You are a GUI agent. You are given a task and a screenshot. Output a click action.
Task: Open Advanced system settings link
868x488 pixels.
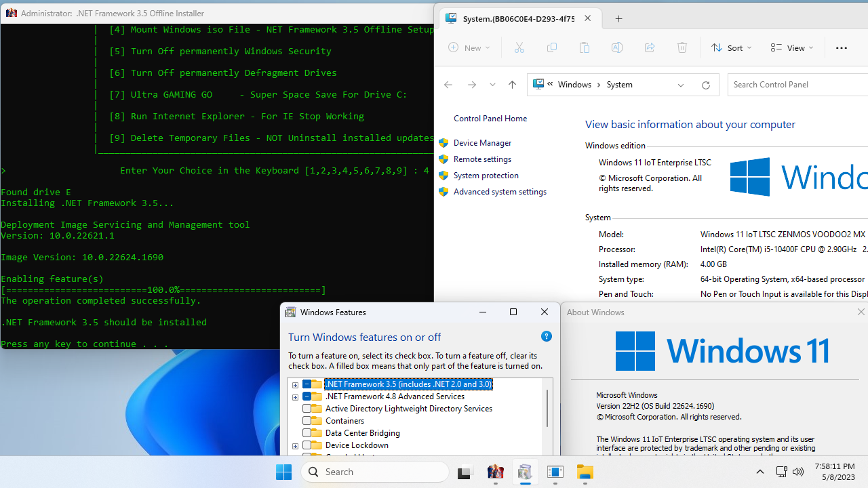pos(500,192)
